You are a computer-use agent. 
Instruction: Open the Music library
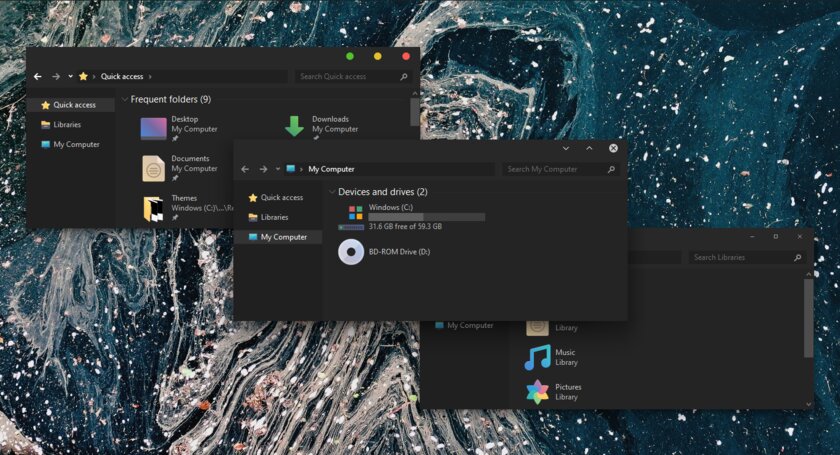[538, 357]
